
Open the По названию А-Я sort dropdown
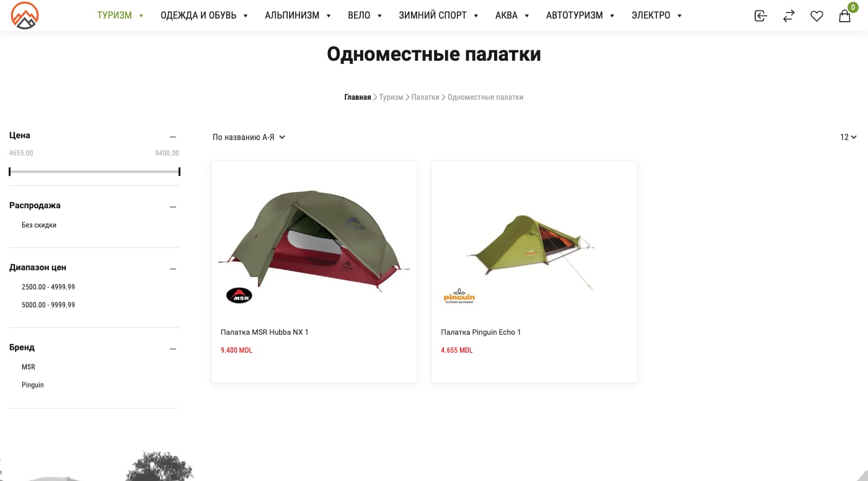[x=249, y=137]
